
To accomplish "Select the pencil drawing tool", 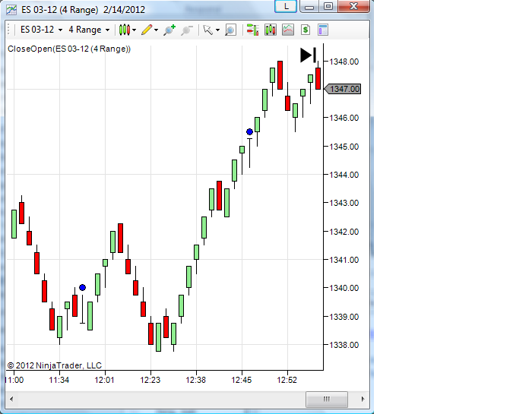I will click(147, 30).
